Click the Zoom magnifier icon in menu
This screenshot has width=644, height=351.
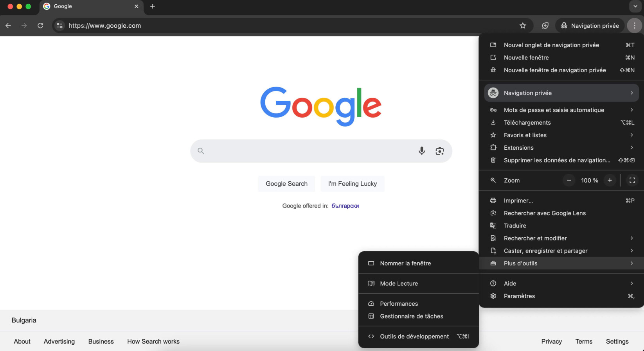[493, 180]
